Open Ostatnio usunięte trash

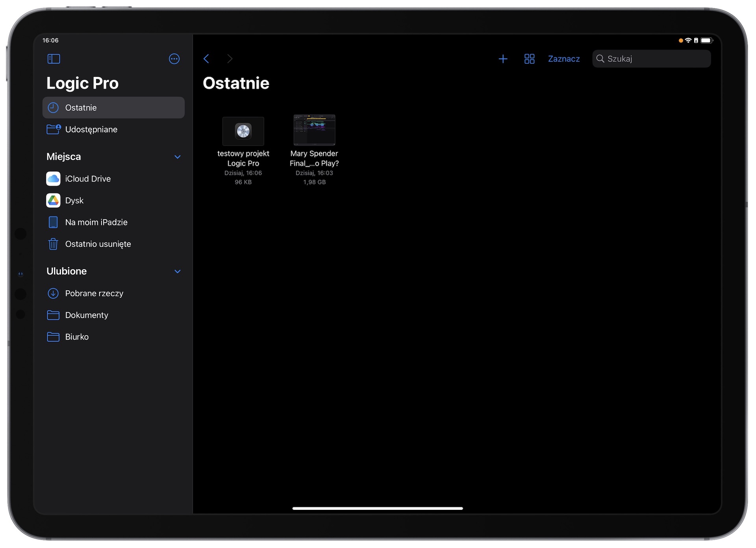[x=113, y=244]
